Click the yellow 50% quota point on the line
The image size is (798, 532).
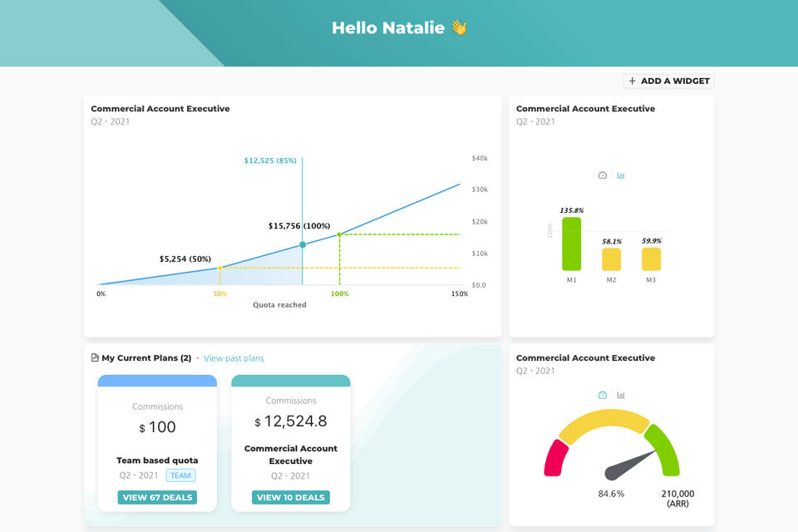tap(219, 268)
